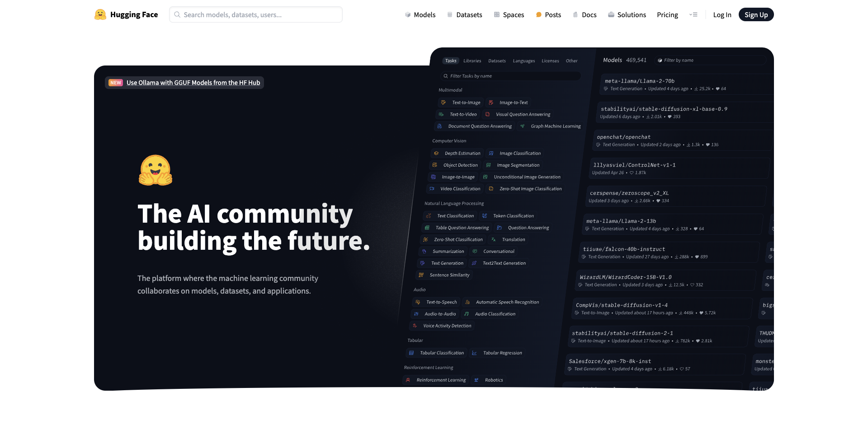868x425 pixels.
Task: Select the Depth Estimation task icon
Action: tap(436, 153)
